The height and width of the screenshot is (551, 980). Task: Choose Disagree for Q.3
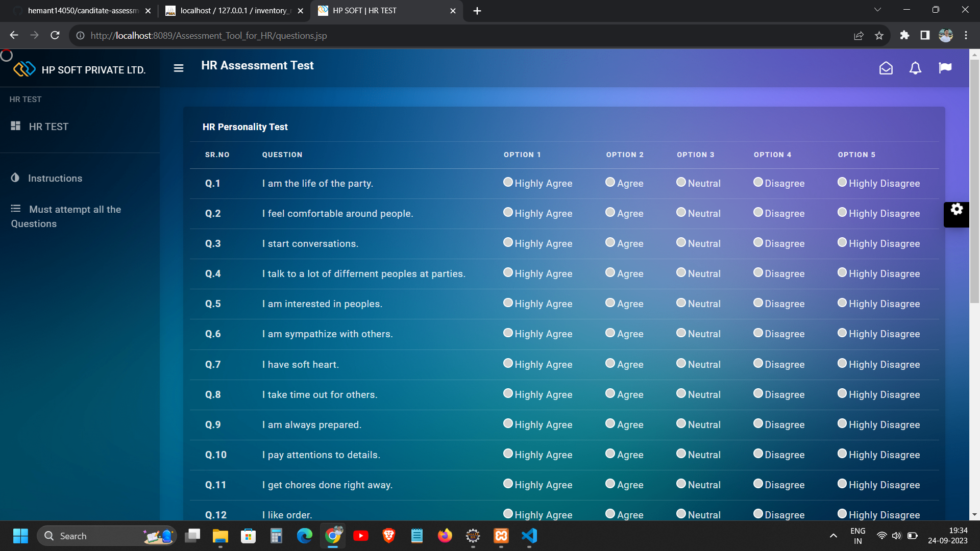click(758, 242)
